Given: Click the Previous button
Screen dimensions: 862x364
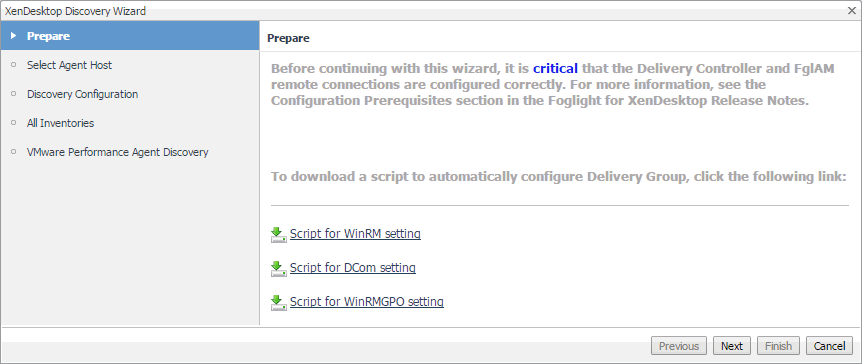Looking at the screenshot, I should 679,346.
